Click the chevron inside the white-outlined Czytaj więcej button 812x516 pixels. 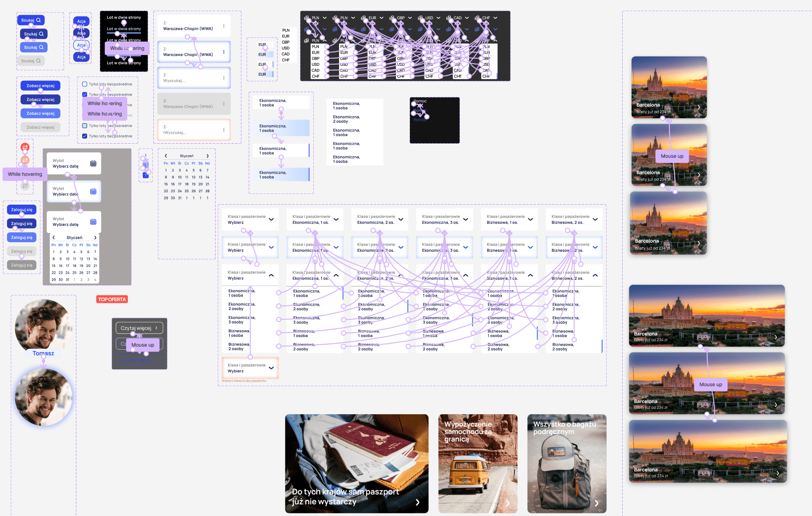pos(156,328)
